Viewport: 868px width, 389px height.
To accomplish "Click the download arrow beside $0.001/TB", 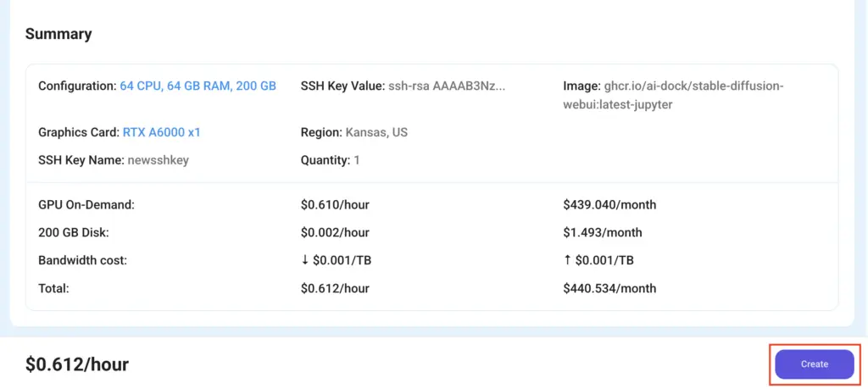I will point(305,260).
